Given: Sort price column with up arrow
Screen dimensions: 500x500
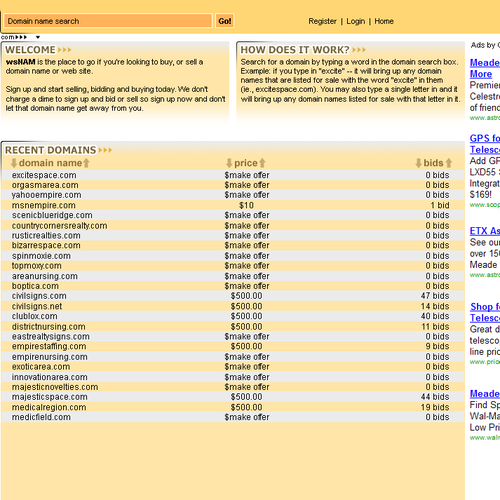Looking at the screenshot, I should pos(262,163).
